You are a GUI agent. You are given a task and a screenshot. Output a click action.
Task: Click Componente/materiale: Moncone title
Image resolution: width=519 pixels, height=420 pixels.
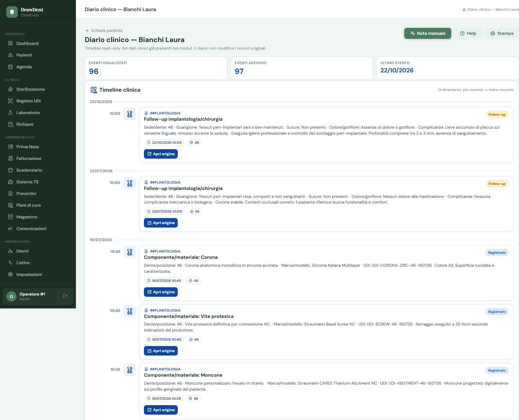pos(183,375)
